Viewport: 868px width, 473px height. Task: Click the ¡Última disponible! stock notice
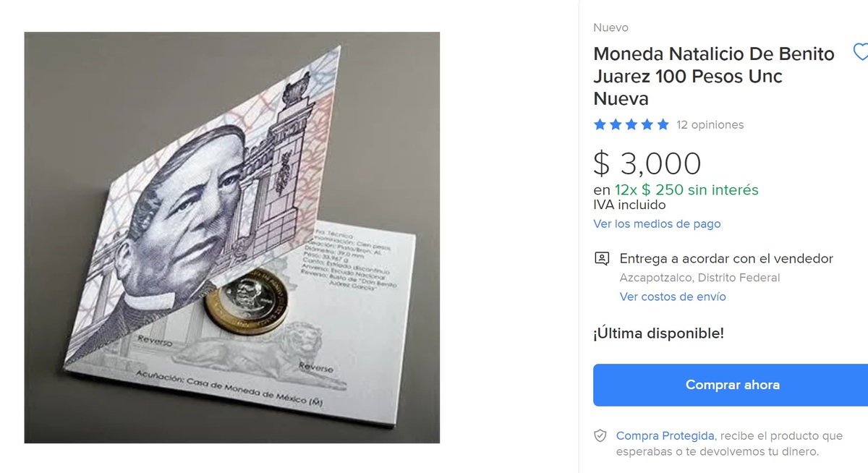point(658,333)
